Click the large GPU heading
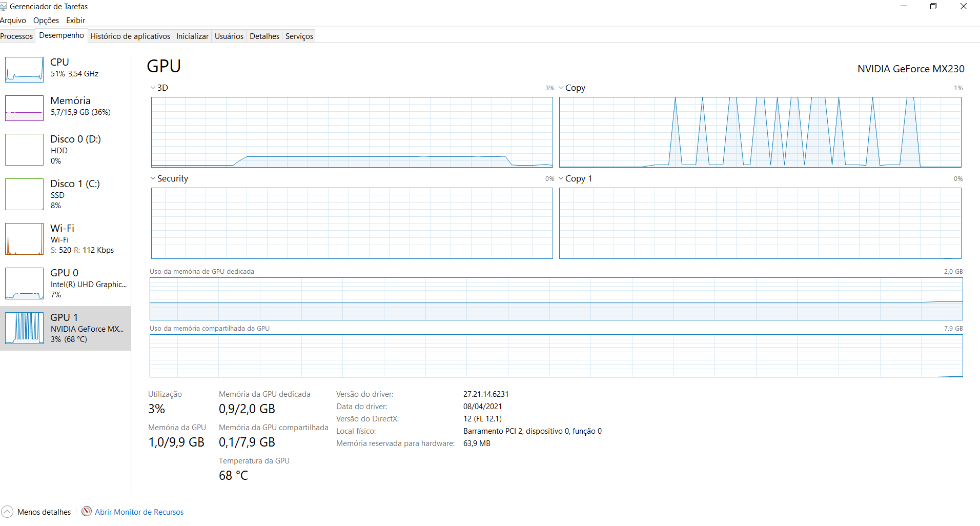 [164, 66]
